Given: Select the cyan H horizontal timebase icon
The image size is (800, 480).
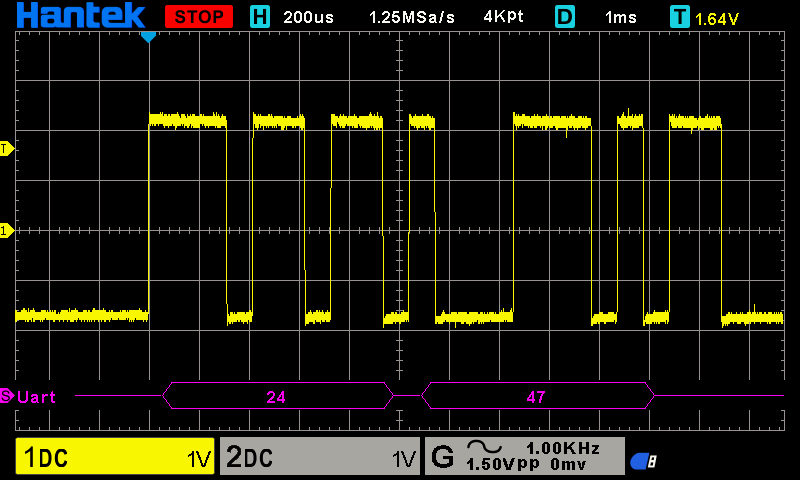Looking at the screenshot, I should (260, 17).
